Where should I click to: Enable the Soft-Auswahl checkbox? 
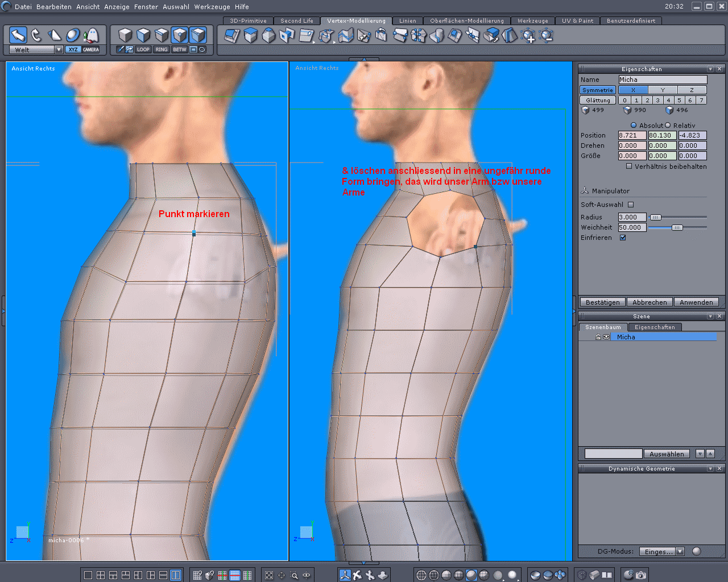[x=631, y=205]
